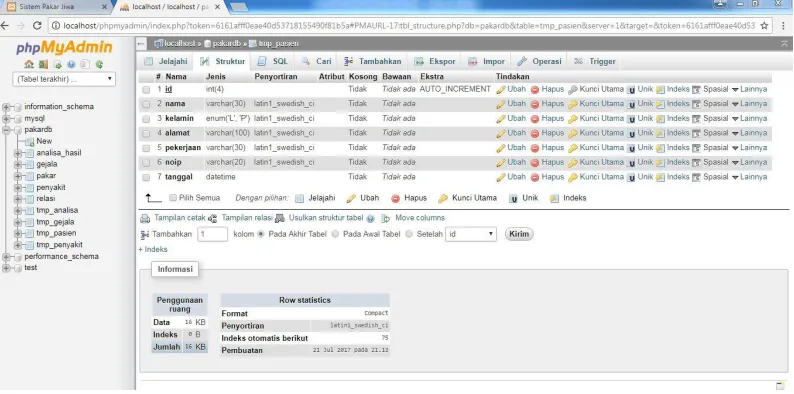Click Kunci Utama key icon for kelamin row
The image size is (794, 394).
573,119
